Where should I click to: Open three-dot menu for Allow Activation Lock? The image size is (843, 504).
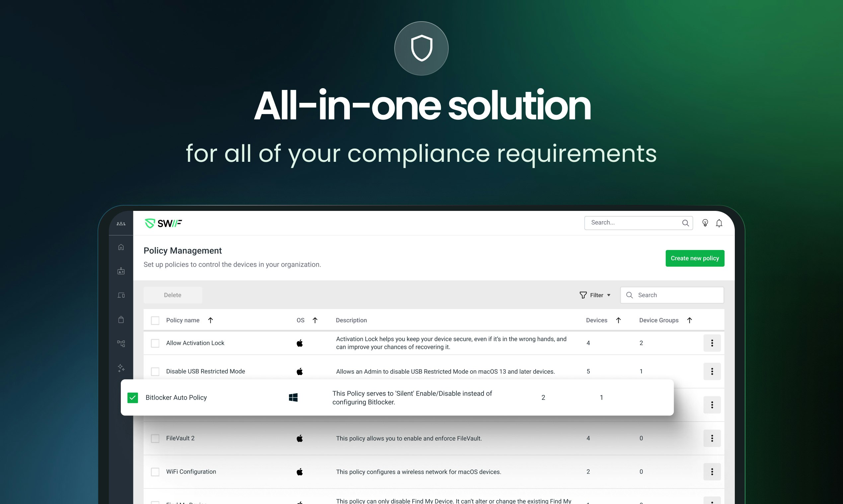712,343
